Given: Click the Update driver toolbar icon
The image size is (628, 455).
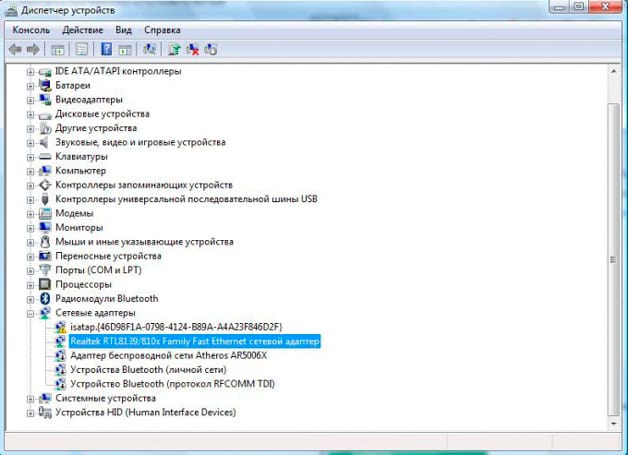Looking at the screenshot, I should (174, 49).
